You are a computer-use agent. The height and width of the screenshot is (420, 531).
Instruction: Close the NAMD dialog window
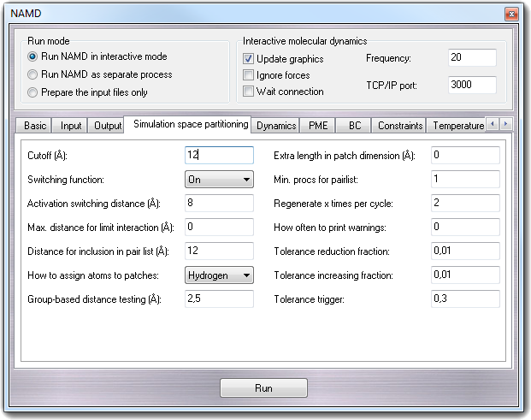click(x=510, y=15)
